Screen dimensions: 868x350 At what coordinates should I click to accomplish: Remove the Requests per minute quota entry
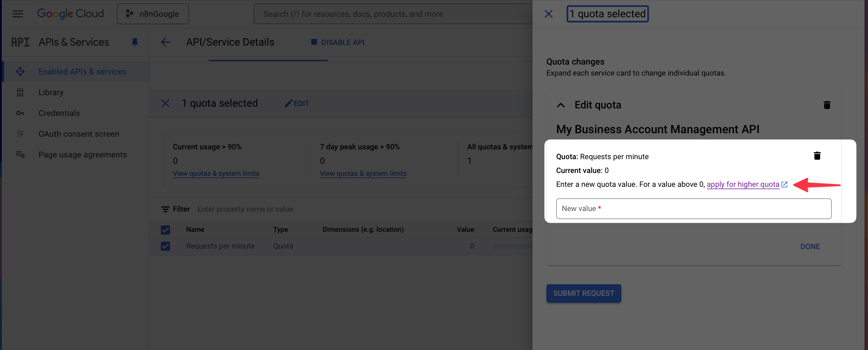click(x=817, y=156)
